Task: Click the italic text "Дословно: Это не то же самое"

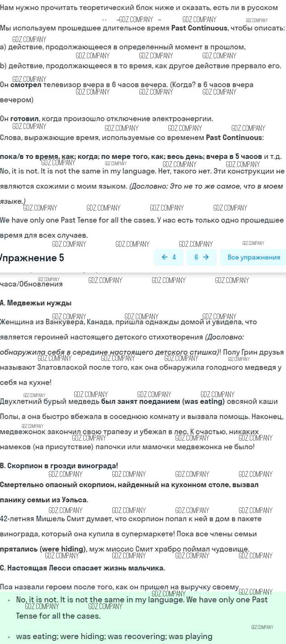Action: tap(206, 186)
